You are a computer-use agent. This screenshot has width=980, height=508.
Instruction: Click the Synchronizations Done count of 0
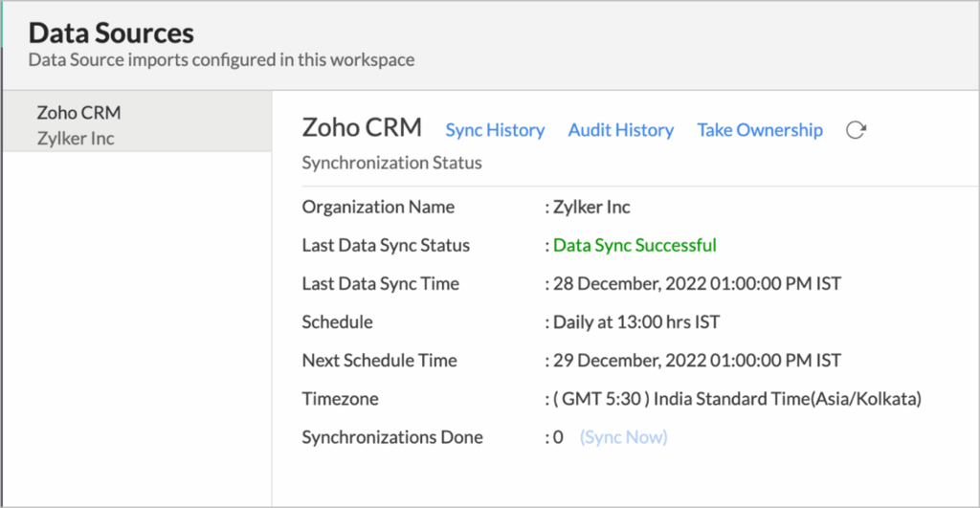pos(558,437)
